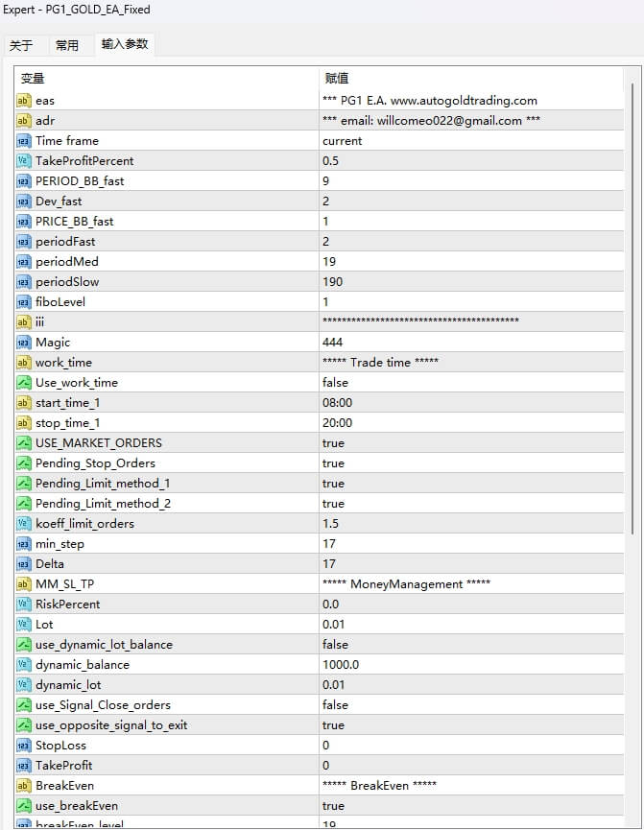Click the integer icon next to Time frame
The image size is (644, 830).
(x=23, y=141)
